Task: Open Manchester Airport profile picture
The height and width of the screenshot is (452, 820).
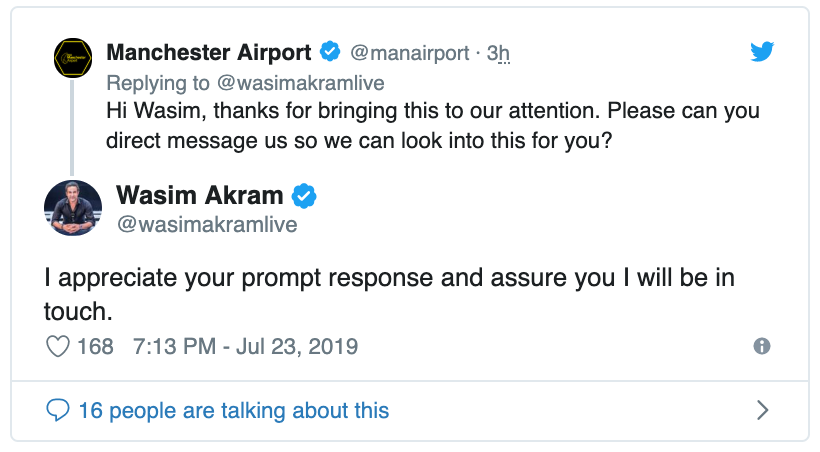Action: point(73,61)
